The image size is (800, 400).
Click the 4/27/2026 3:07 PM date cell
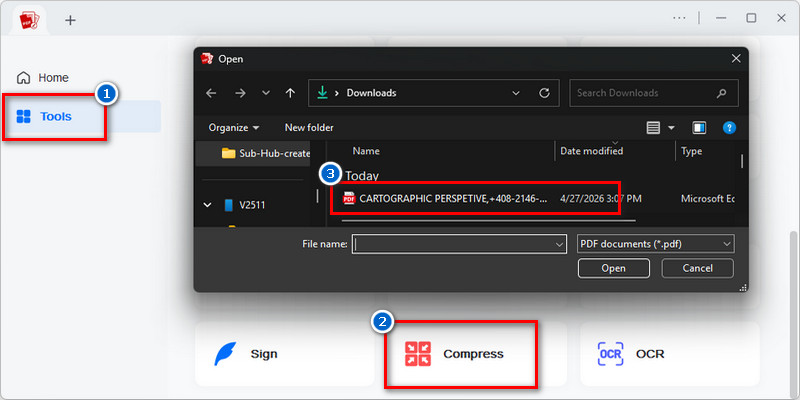601,198
